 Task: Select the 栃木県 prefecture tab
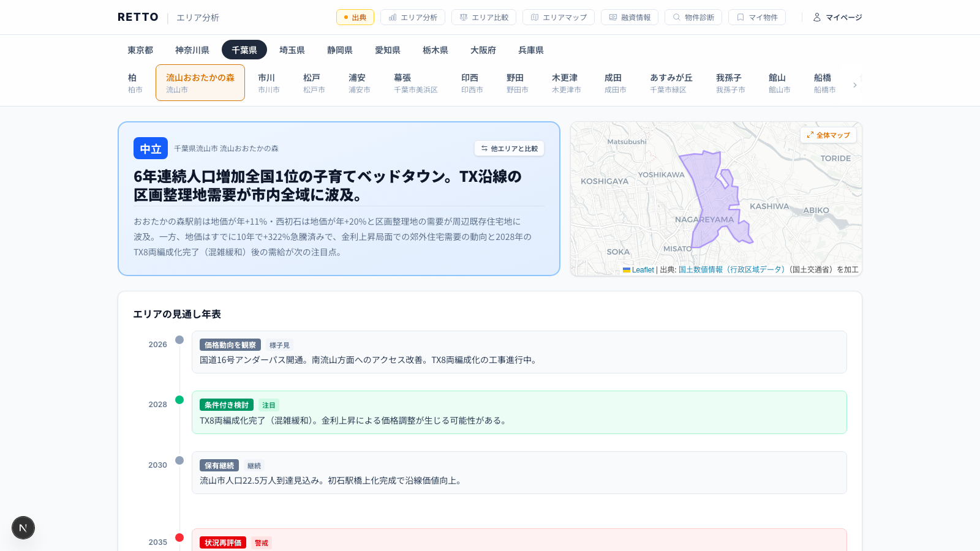pyautogui.click(x=435, y=50)
